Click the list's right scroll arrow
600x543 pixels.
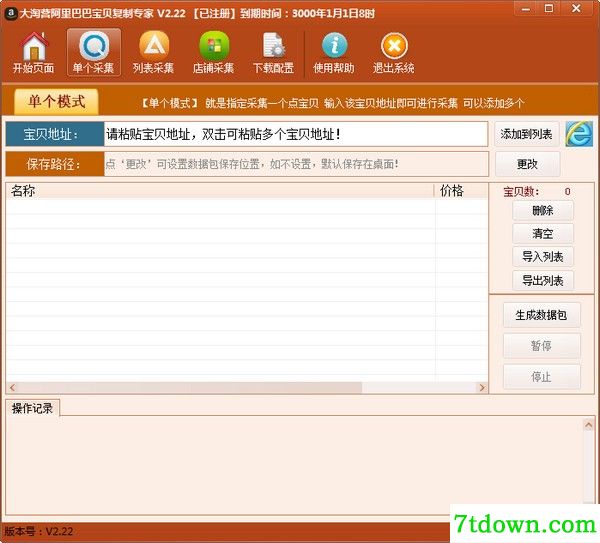tap(482, 388)
